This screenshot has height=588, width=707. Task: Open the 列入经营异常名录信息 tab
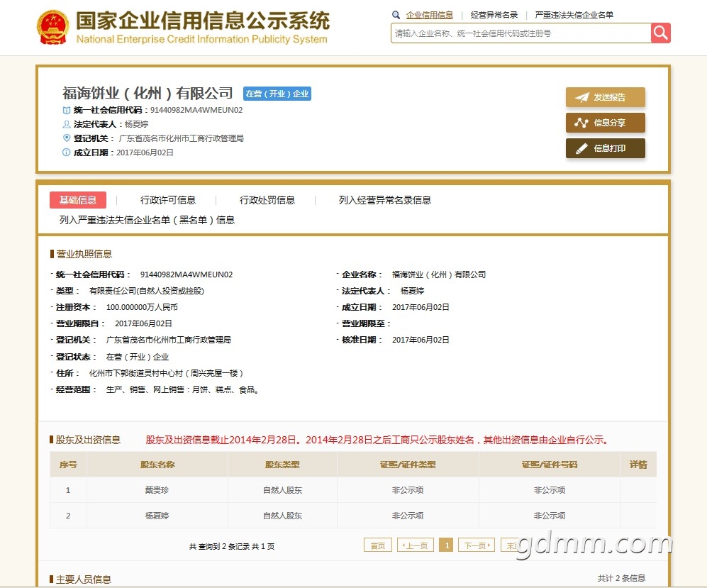pos(384,200)
